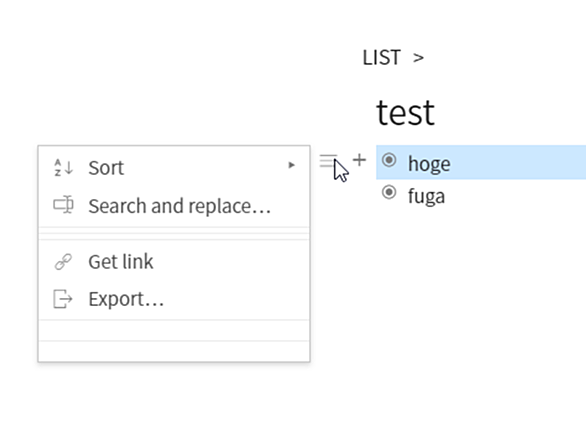Click the A-Z sort icon in menu

(63, 167)
